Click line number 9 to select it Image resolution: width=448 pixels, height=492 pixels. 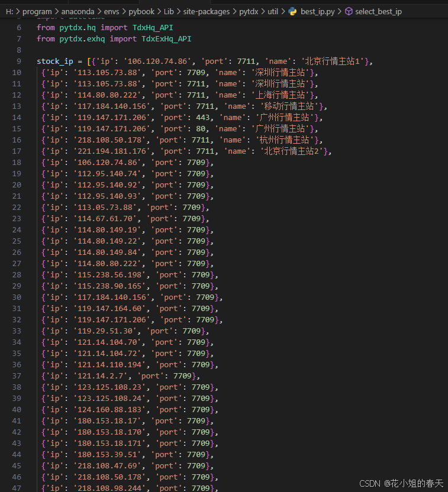point(19,61)
